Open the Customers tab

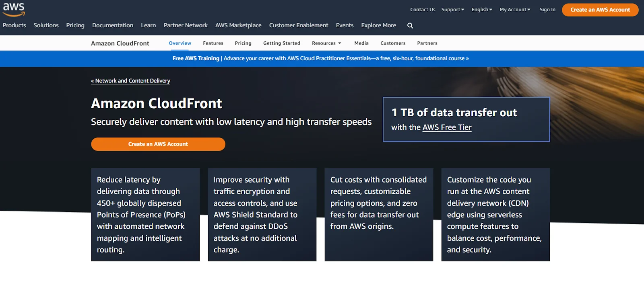(x=392, y=43)
